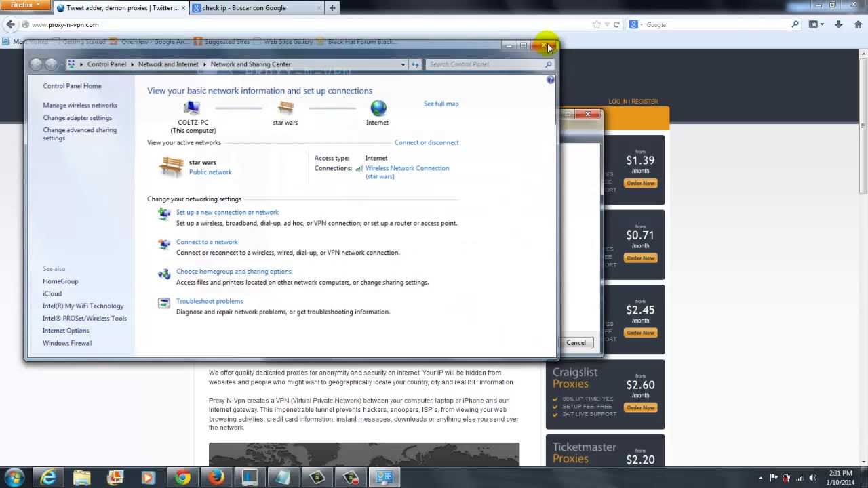Viewport: 868px width, 488px height.
Task: Show hidden tray icons arrow
Action: coord(761,478)
